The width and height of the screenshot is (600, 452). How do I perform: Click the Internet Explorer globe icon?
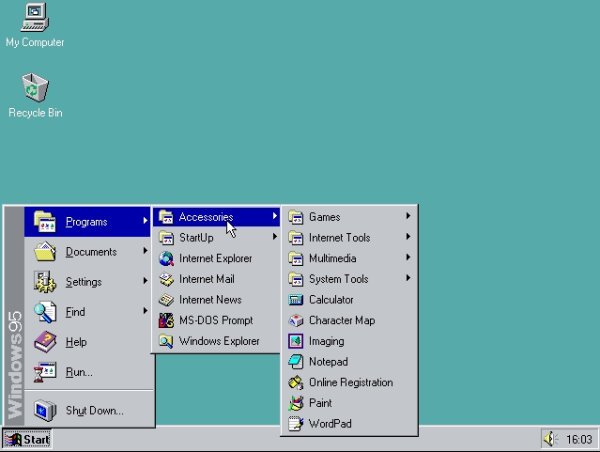(166, 259)
